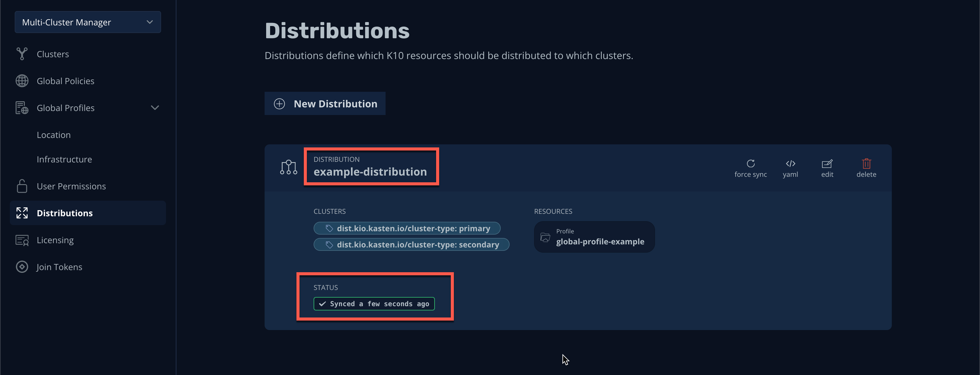Collapse the Global Profiles chevron
The image size is (980, 375).
tap(154, 108)
